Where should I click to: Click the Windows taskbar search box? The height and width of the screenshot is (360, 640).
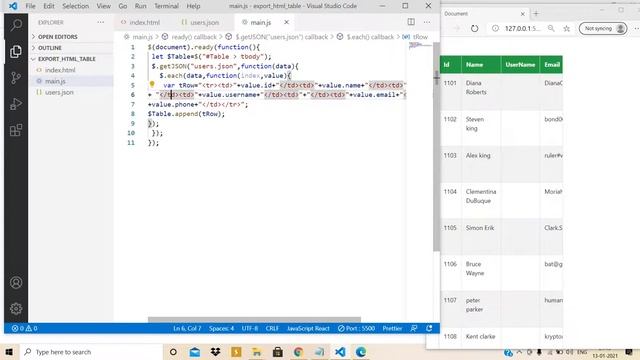coord(91,352)
